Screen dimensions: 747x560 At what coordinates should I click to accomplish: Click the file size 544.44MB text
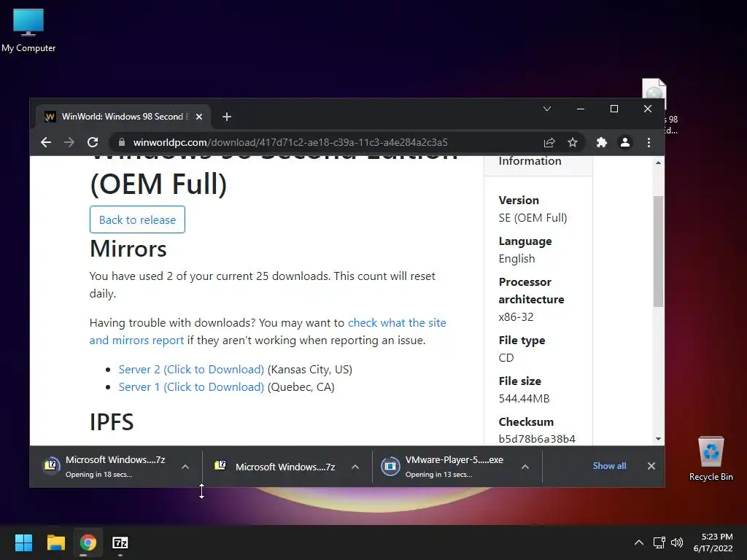point(524,399)
